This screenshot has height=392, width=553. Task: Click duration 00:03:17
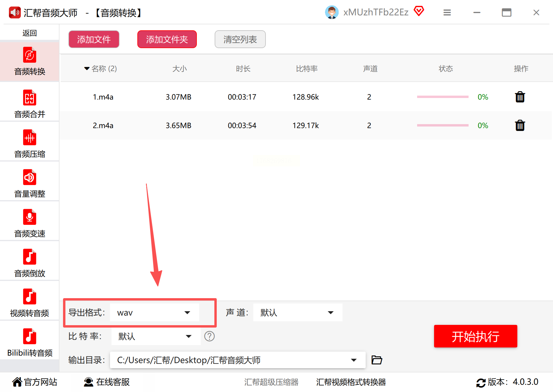(242, 97)
